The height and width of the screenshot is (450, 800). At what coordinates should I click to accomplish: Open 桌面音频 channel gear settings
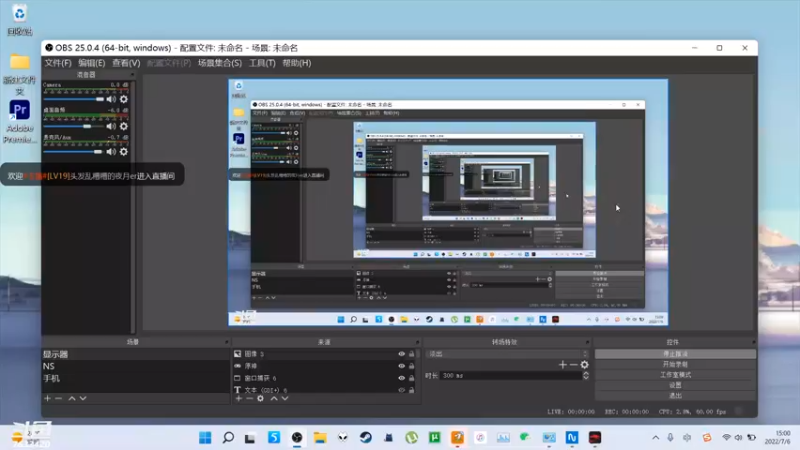(123, 126)
